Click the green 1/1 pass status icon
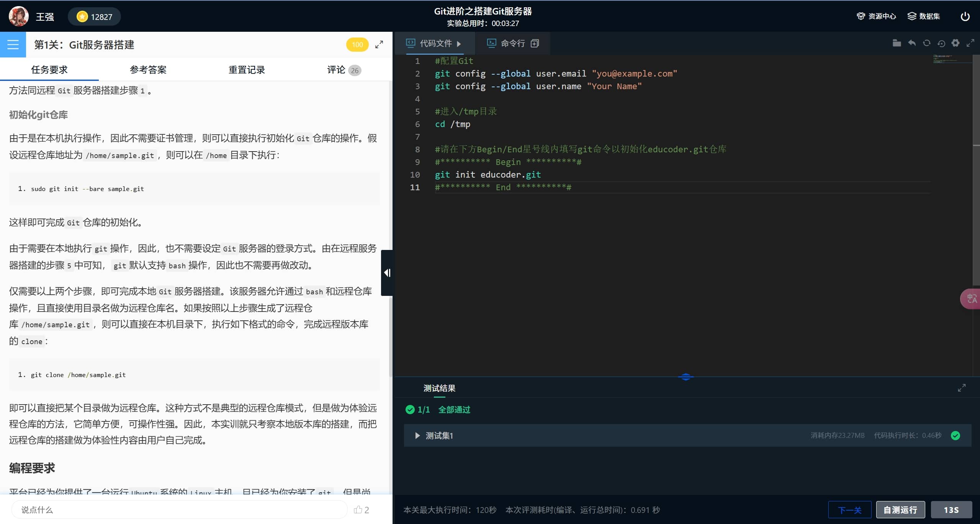Viewport: 980px width, 524px height. tap(410, 410)
